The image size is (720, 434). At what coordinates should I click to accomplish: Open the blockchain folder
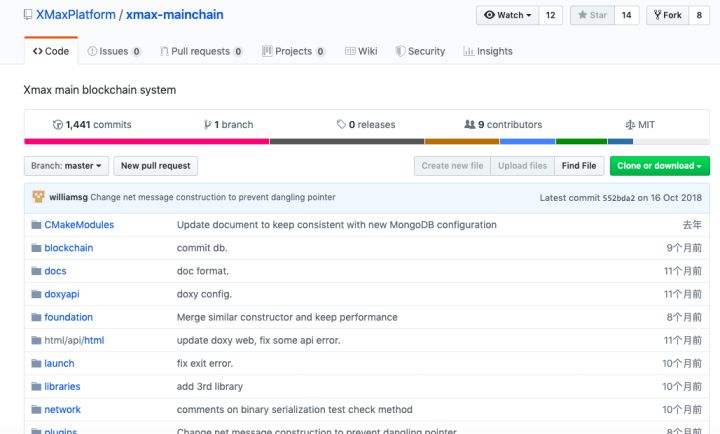pos(68,248)
